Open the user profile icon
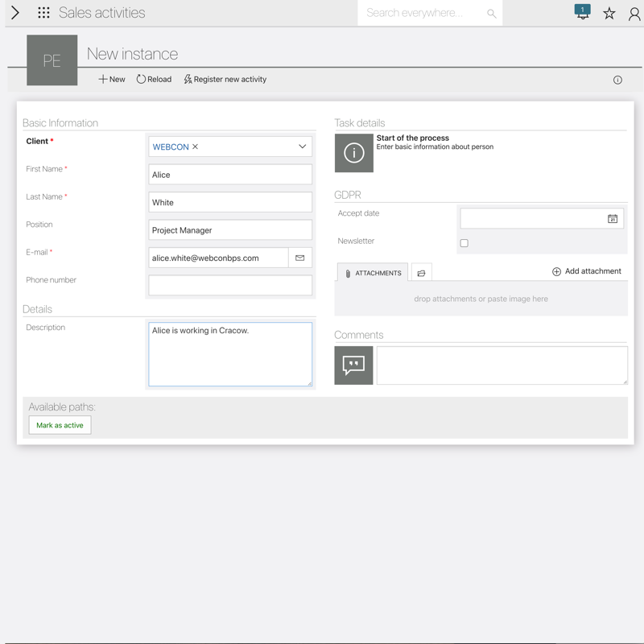The height and width of the screenshot is (644, 644). click(634, 14)
